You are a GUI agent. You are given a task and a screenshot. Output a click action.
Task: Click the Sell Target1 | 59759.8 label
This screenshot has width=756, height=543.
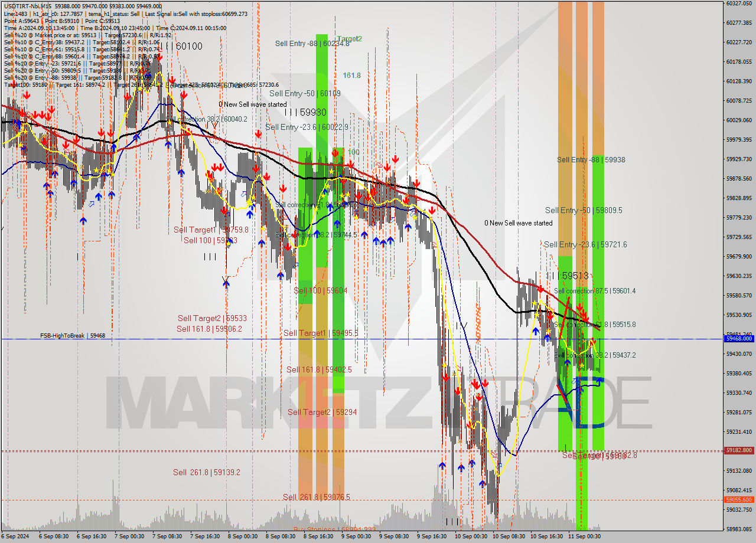pos(211,230)
